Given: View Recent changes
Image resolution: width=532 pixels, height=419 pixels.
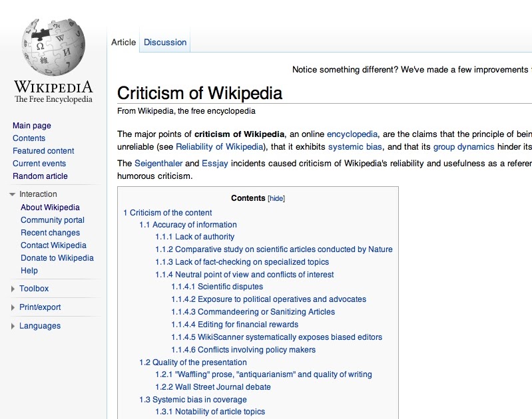Looking at the screenshot, I should point(50,233).
